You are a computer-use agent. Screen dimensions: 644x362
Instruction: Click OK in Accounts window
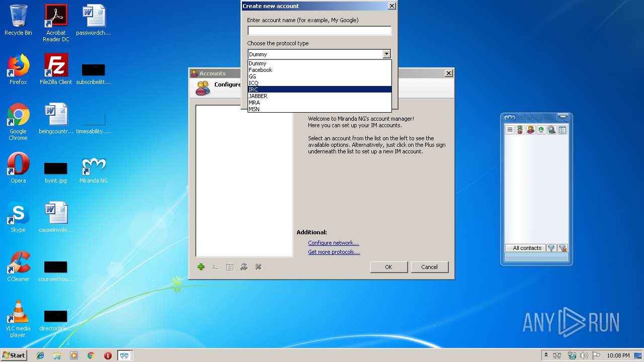point(388,267)
